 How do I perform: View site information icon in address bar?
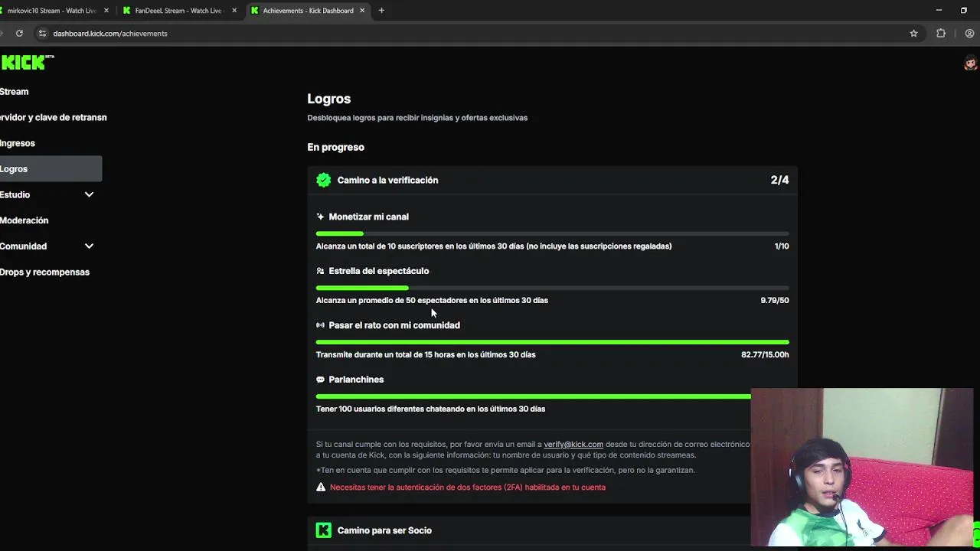click(x=43, y=34)
